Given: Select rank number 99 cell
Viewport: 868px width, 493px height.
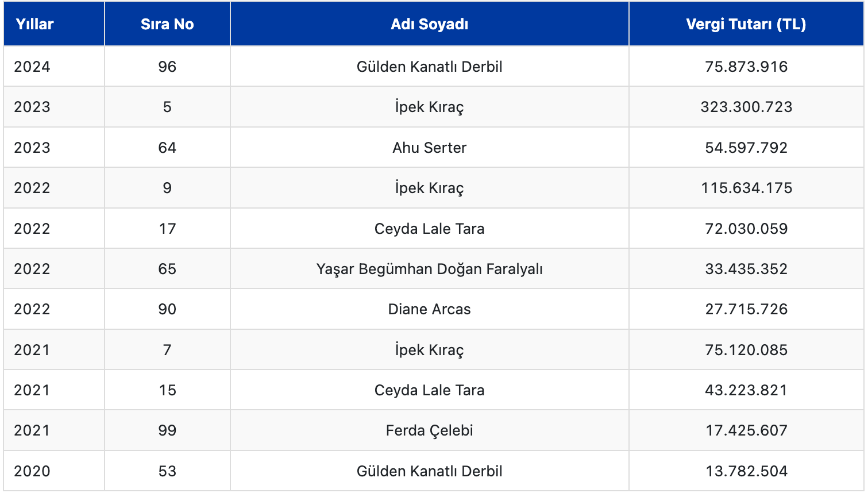Looking at the screenshot, I should (x=167, y=430).
